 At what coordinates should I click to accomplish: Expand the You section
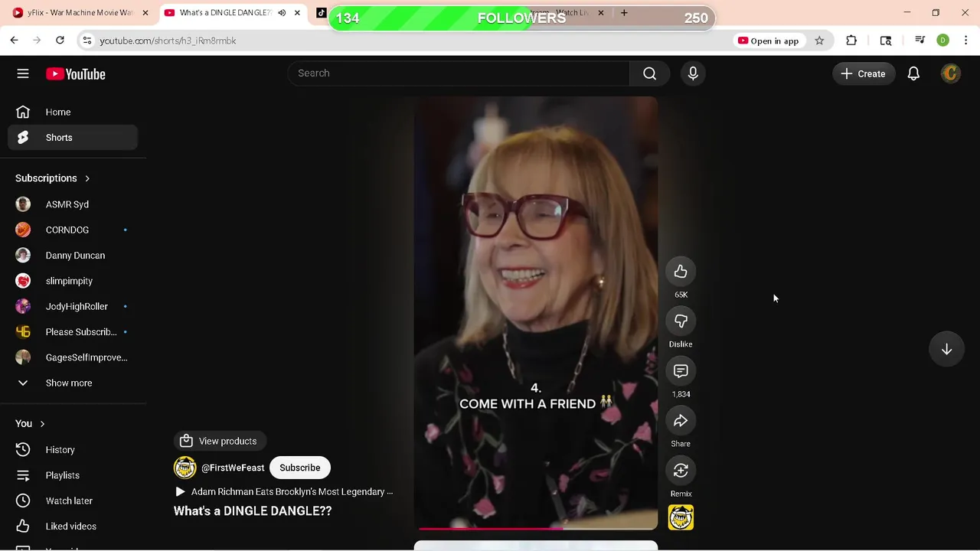(31, 423)
